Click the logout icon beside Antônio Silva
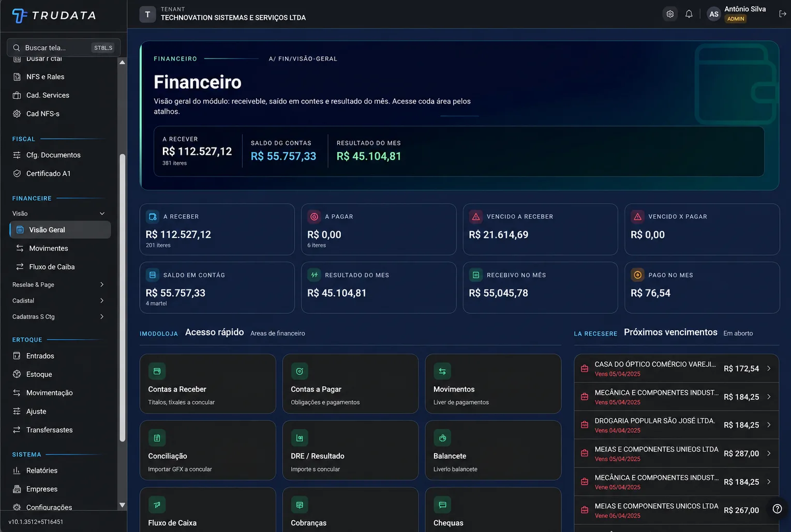The image size is (791, 532). (782, 14)
